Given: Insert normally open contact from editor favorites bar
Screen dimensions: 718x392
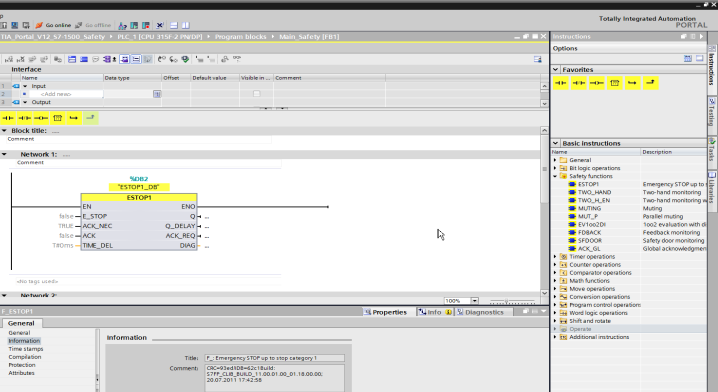Looking at the screenshot, I should tap(8, 118).
